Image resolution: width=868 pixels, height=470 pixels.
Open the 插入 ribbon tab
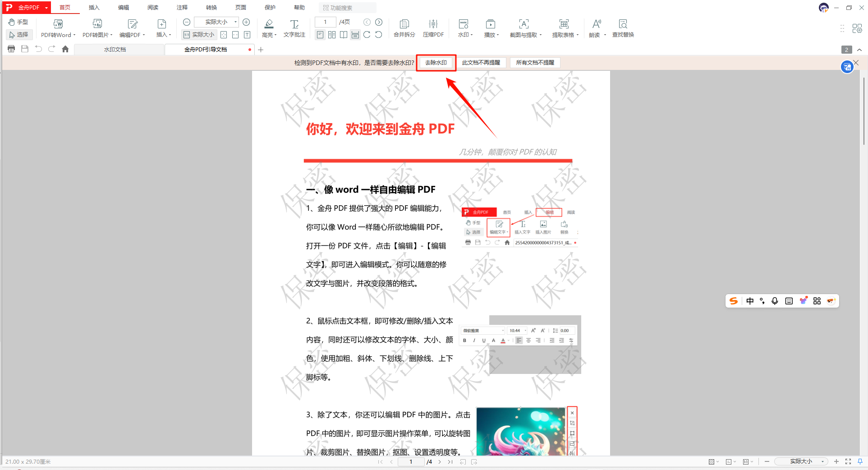[94, 8]
